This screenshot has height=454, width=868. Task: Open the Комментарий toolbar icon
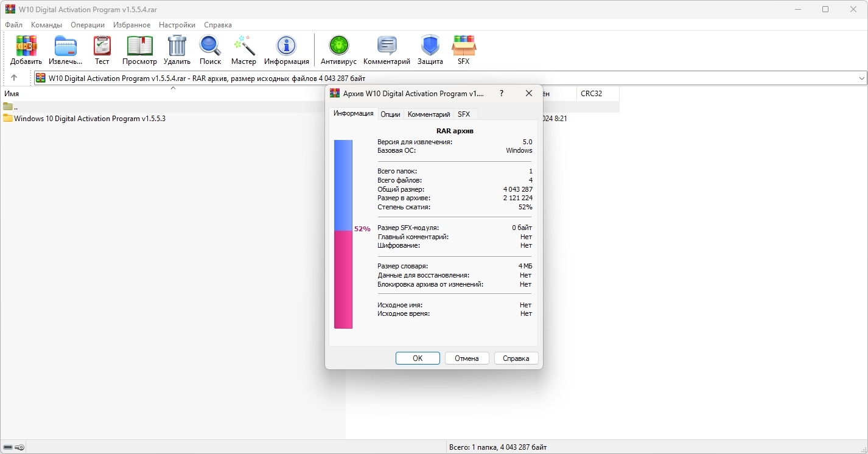(387, 46)
